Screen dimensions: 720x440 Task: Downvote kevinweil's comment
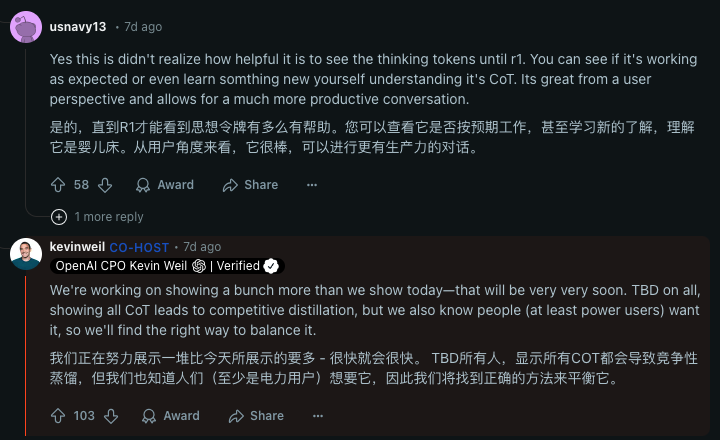pos(112,416)
